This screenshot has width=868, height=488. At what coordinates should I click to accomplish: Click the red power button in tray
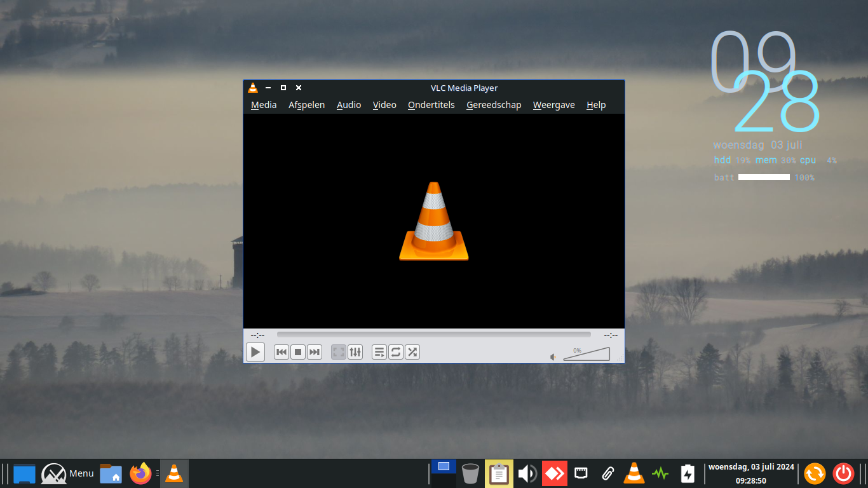click(x=843, y=473)
